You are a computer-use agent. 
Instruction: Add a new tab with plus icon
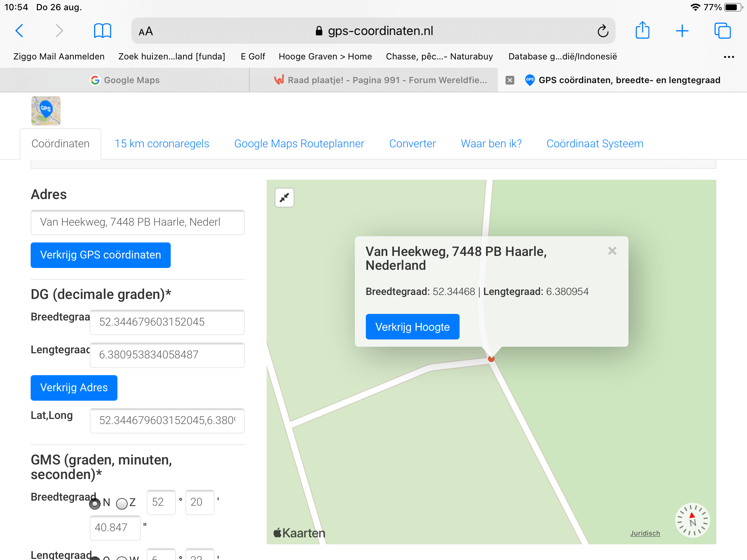(x=682, y=31)
